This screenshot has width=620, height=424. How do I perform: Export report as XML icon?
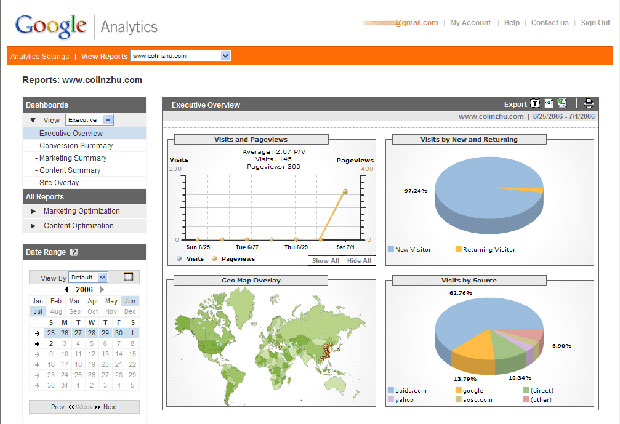(549, 104)
